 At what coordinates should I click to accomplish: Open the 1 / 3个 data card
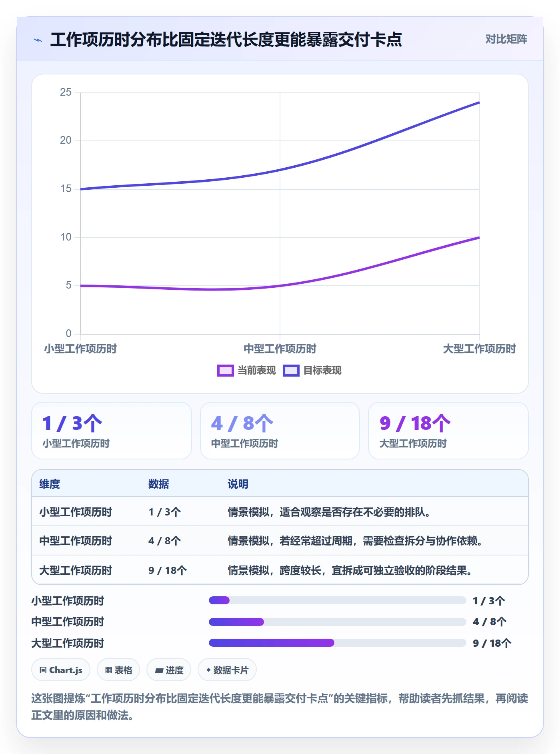click(x=112, y=431)
